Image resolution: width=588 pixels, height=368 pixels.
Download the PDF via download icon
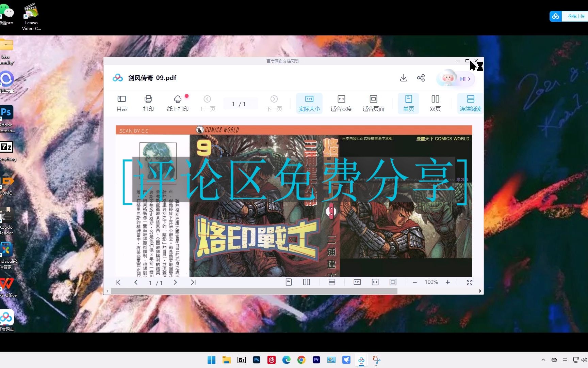[x=404, y=78]
